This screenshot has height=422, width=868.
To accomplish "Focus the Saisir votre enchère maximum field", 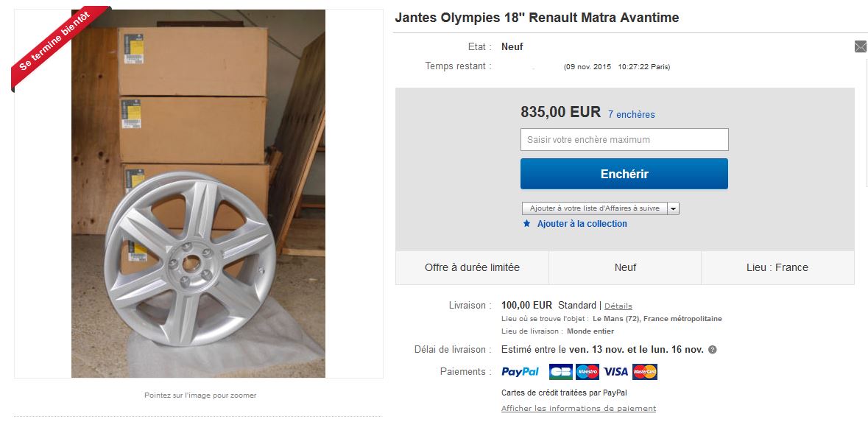I will (x=624, y=140).
